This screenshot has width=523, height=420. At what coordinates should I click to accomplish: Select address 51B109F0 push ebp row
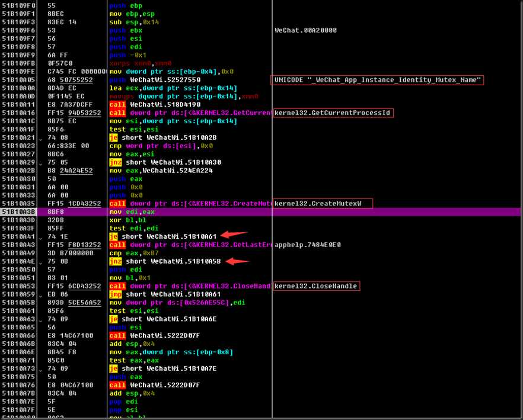(260, 6)
